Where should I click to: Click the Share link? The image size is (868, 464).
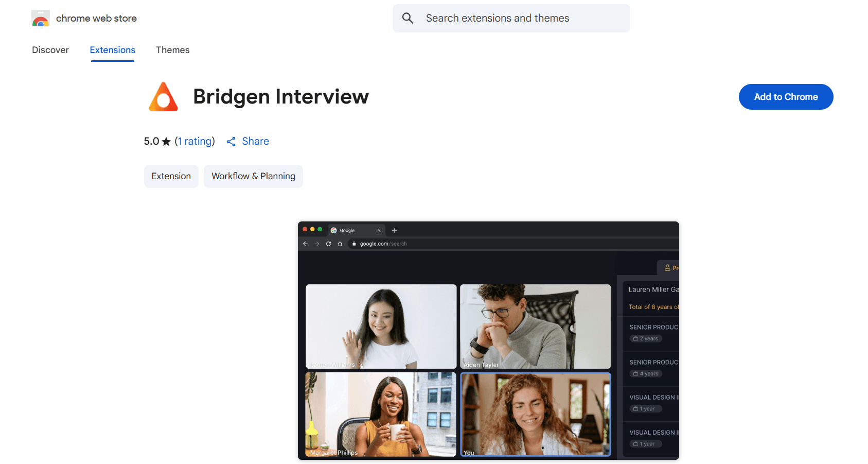tap(256, 141)
